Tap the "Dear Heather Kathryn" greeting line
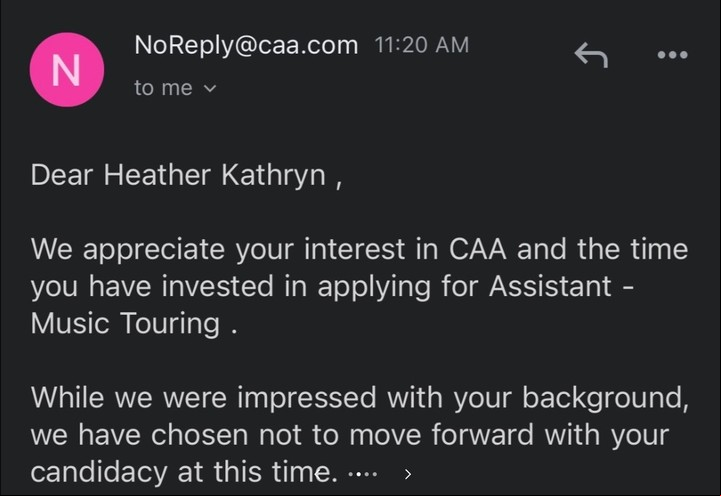Image resolution: width=721 pixels, height=496 pixels. pyautogui.click(x=187, y=175)
